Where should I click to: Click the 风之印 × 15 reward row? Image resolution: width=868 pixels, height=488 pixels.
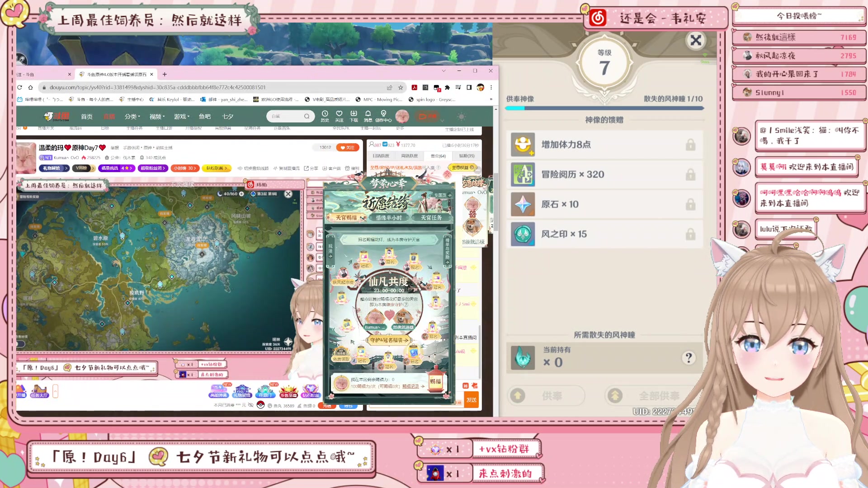pos(604,234)
